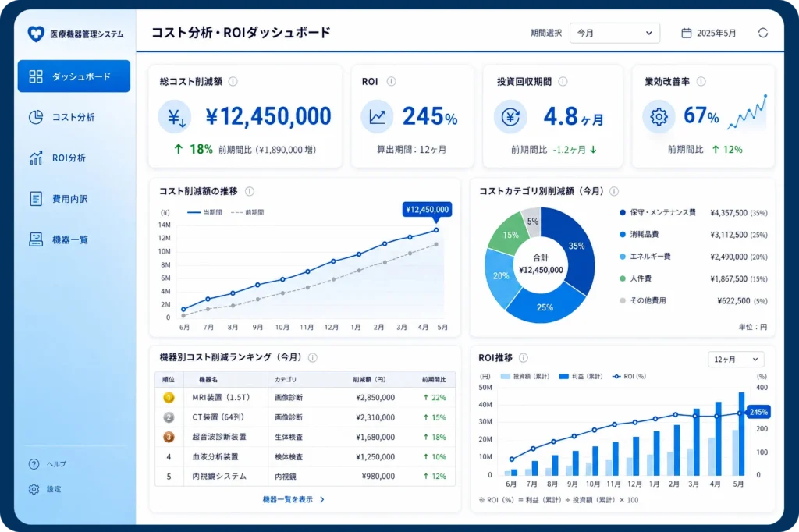
Task: Click info icon beside 機器別コスト削減ランキング
Action: click(x=313, y=358)
